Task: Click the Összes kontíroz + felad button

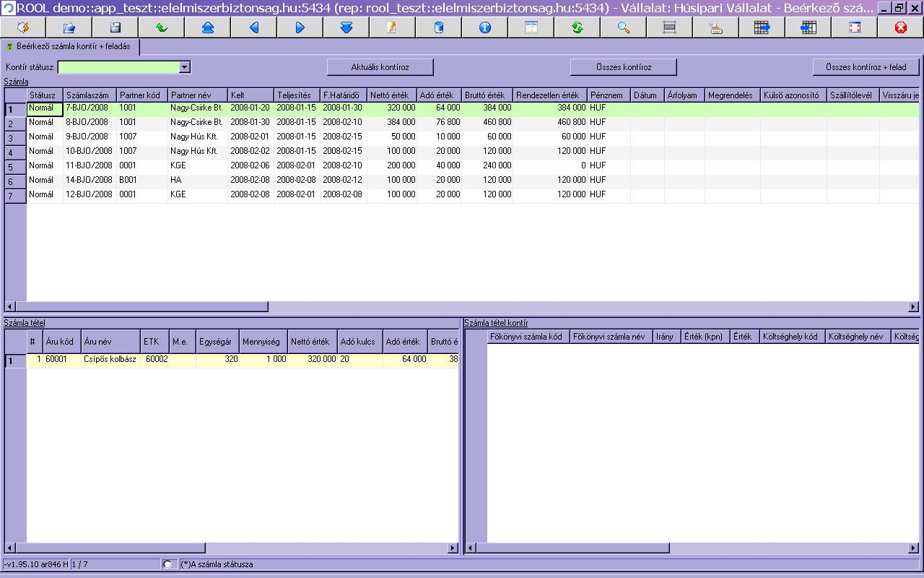Action: pos(866,67)
